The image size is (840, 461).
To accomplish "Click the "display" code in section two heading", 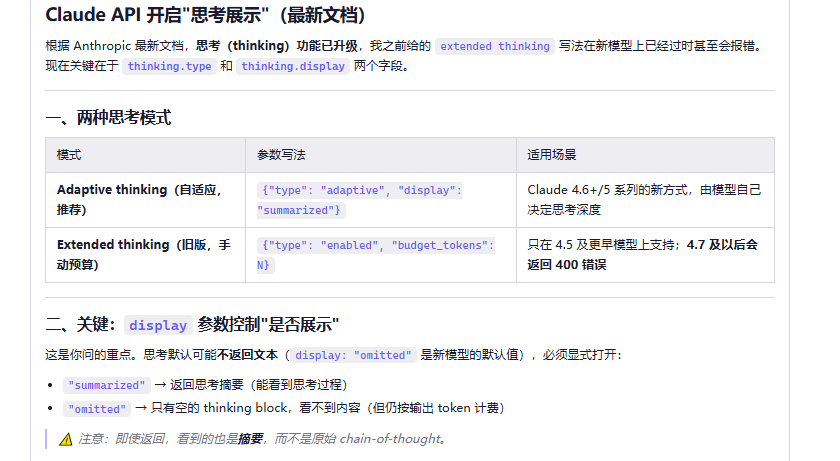I will pyautogui.click(x=158, y=325).
